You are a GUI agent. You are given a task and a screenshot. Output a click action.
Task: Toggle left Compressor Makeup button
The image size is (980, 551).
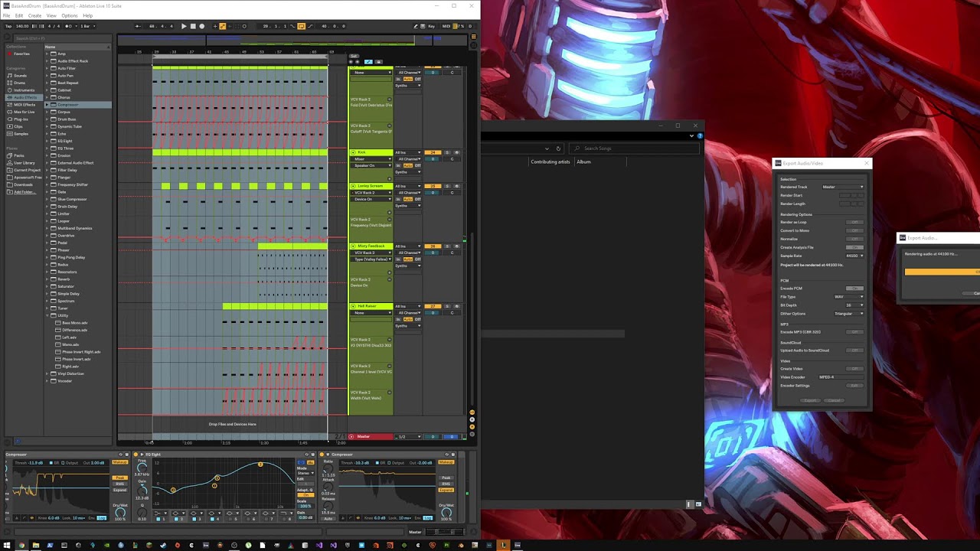pyautogui.click(x=120, y=462)
